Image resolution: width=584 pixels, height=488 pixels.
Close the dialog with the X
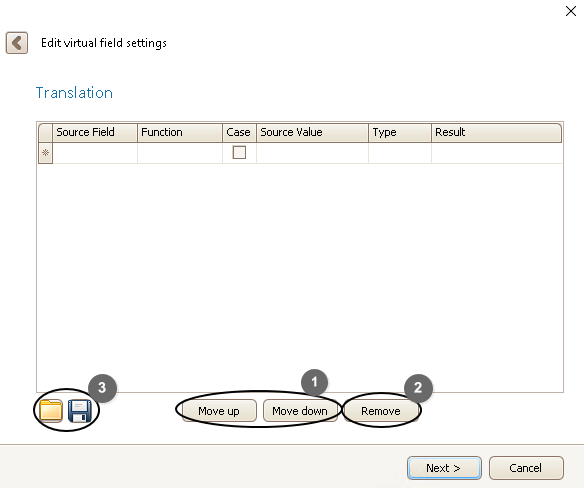click(x=571, y=11)
